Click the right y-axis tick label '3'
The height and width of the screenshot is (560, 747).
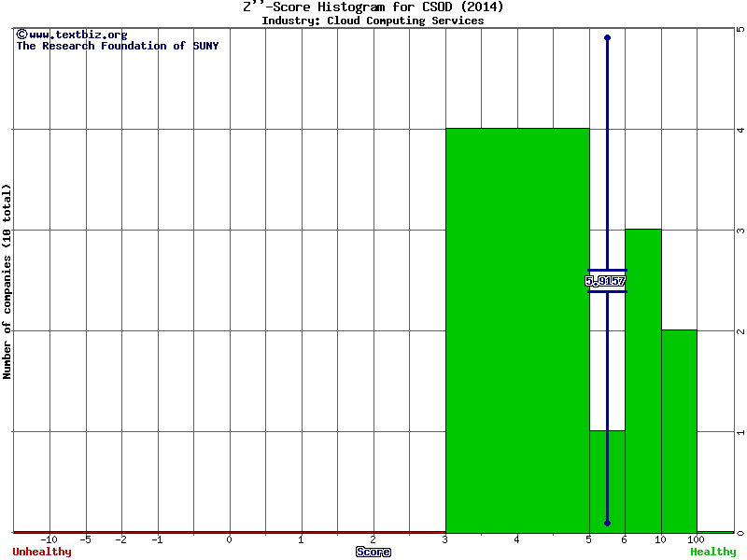740,231
